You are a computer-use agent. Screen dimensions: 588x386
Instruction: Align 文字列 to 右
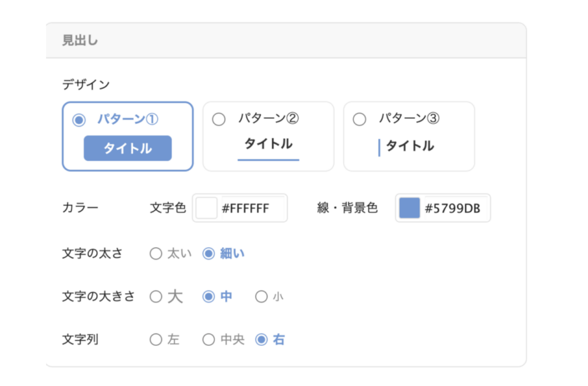(261, 340)
